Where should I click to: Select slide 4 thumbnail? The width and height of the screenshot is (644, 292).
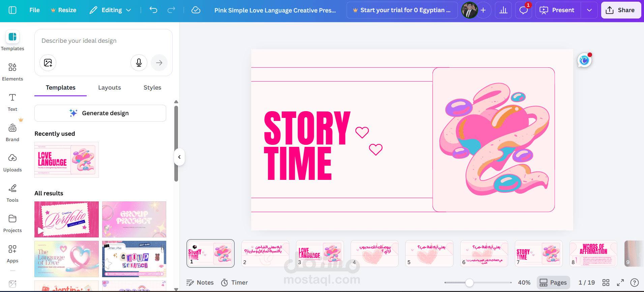pyautogui.click(x=375, y=254)
